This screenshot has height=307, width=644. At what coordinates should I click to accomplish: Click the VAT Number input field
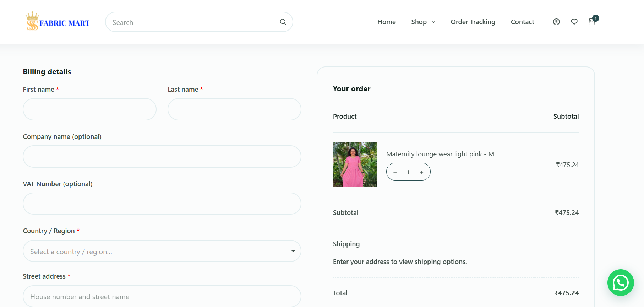point(162,204)
